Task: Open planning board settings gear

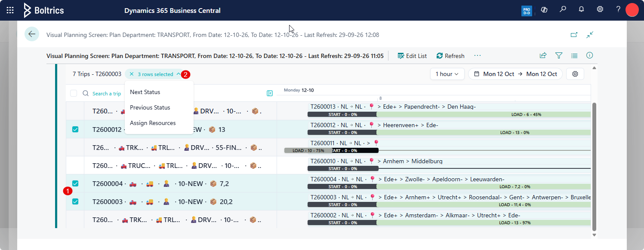Action: point(575,74)
